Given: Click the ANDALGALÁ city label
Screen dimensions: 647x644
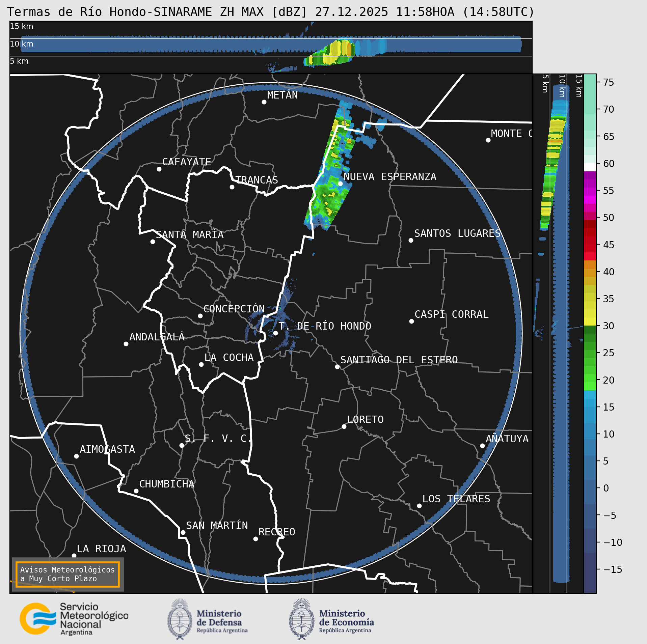Looking at the screenshot, I should coord(157,337).
